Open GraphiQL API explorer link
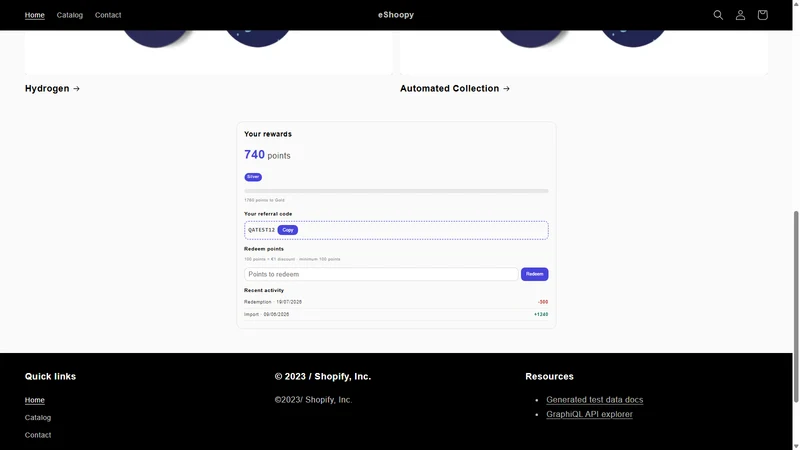This screenshot has width=800, height=450. [589, 414]
